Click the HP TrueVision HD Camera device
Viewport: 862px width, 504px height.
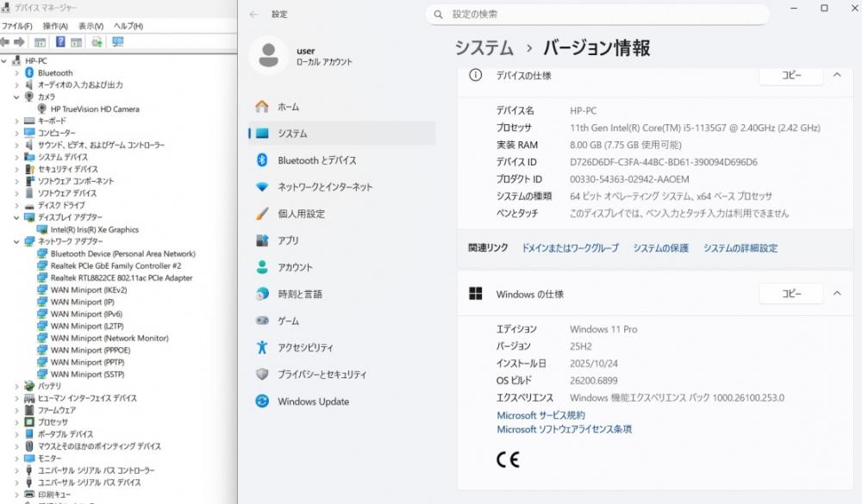[94, 109]
